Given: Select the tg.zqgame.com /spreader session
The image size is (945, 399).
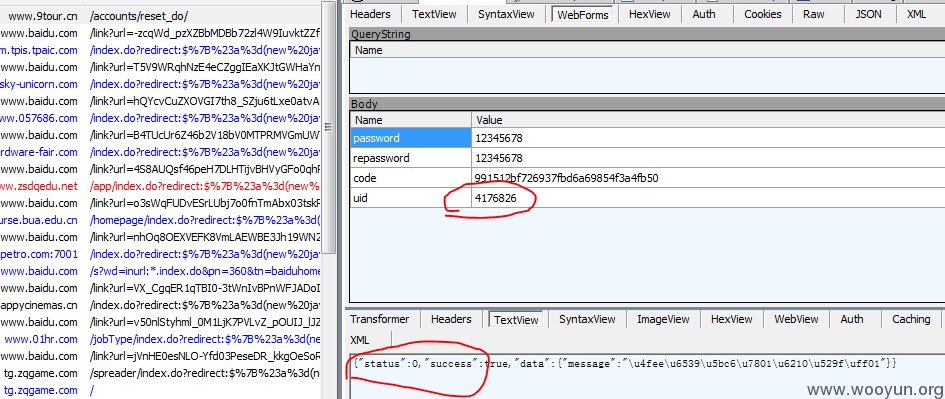Looking at the screenshot, I should pyautogui.click(x=160, y=373).
